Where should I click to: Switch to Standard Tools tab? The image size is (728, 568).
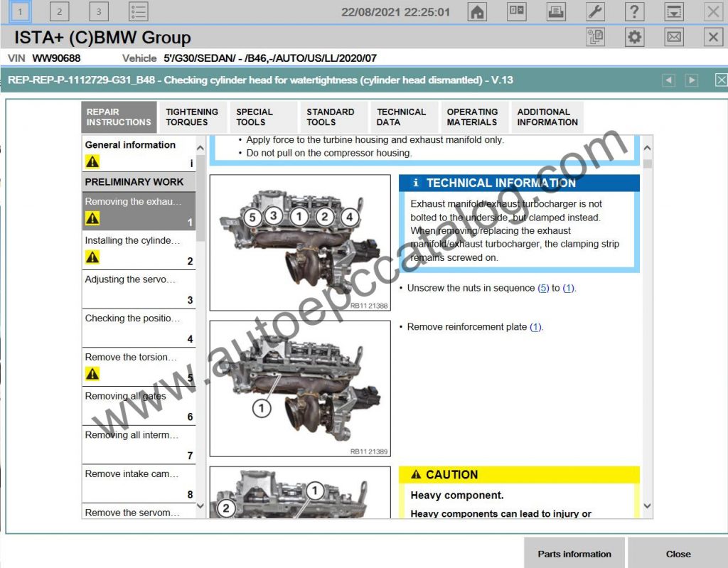coord(334,117)
